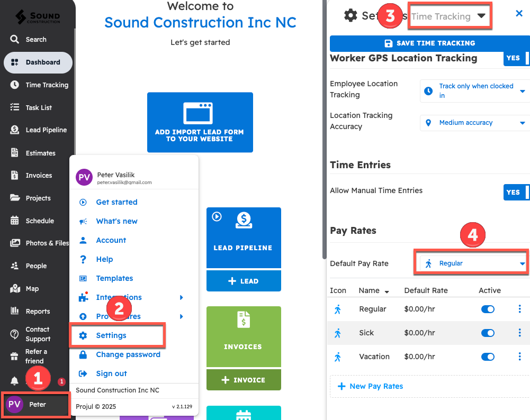530x420 pixels.
Task: Open the Default Pay Rate dropdown
Action: pos(471,263)
